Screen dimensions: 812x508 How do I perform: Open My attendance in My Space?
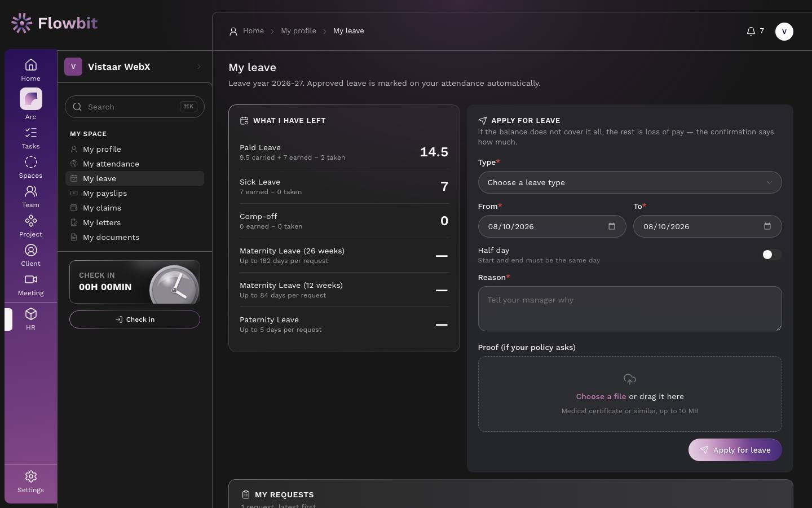point(135,164)
